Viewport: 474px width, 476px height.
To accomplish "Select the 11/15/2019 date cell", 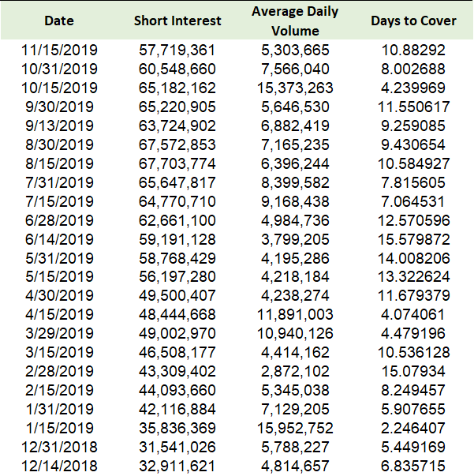I will 59,50.
